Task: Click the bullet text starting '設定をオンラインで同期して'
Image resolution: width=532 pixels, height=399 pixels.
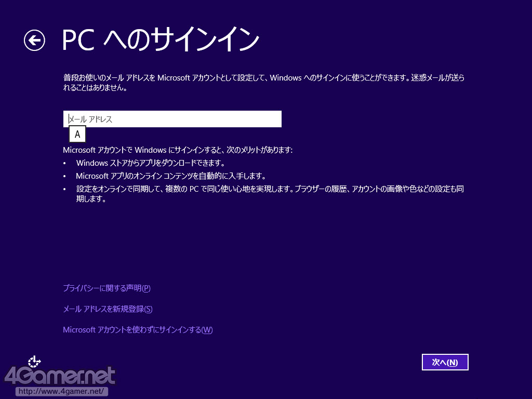Action: [270, 194]
